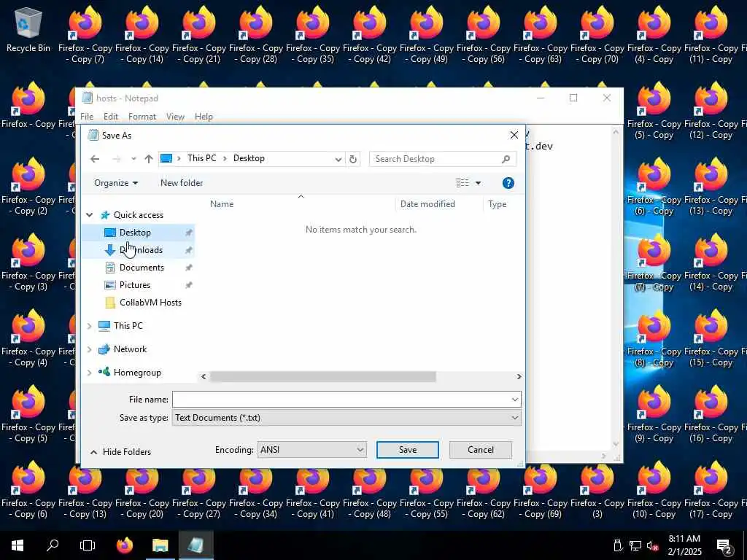
Task: Click horizontal scrollbar thumb in file list
Action: 322,377
